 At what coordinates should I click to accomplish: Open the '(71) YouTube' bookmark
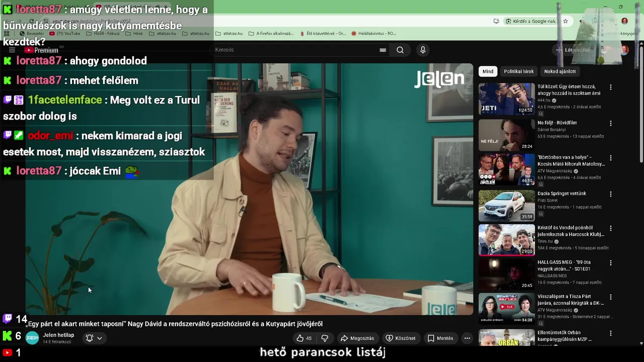(64, 34)
